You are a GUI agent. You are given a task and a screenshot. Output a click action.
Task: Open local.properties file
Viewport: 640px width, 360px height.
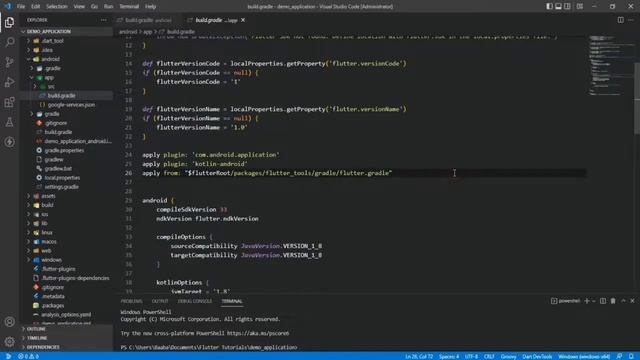(x=62, y=178)
